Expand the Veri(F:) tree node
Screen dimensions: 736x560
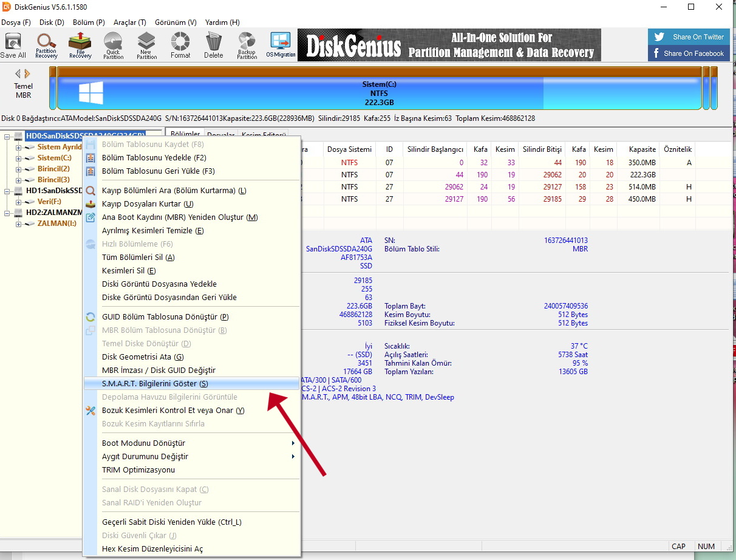[18, 202]
